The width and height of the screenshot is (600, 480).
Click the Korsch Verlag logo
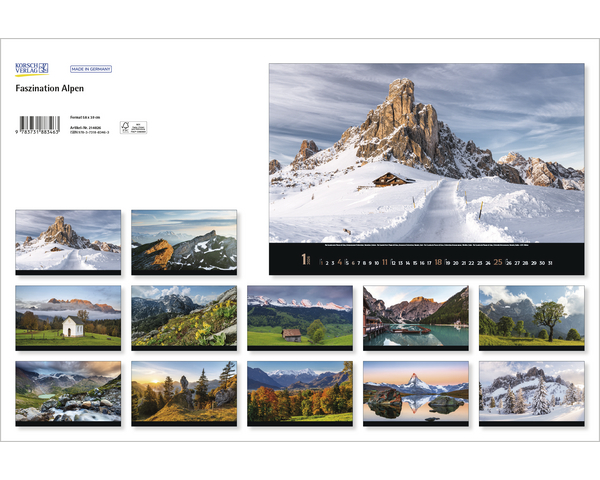pos(32,69)
